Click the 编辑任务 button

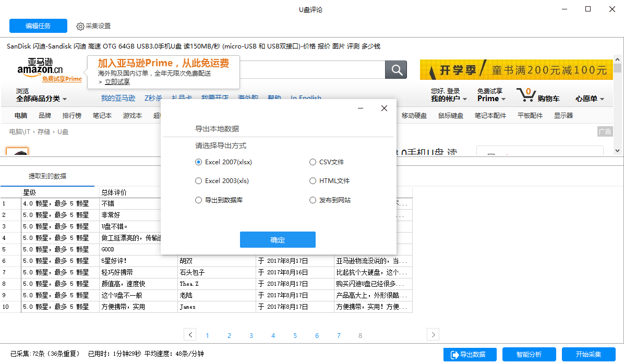pos(38,26)
